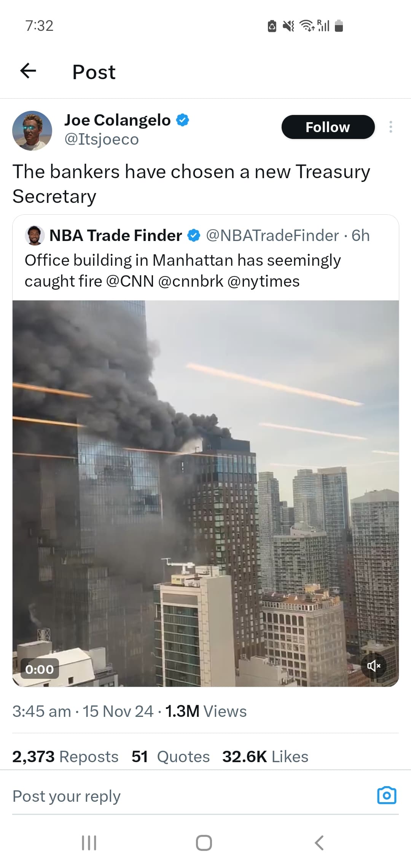Unmute the video with the speaker icon
This screenshot has height=868, width=411.
click(x=374, y=666)
